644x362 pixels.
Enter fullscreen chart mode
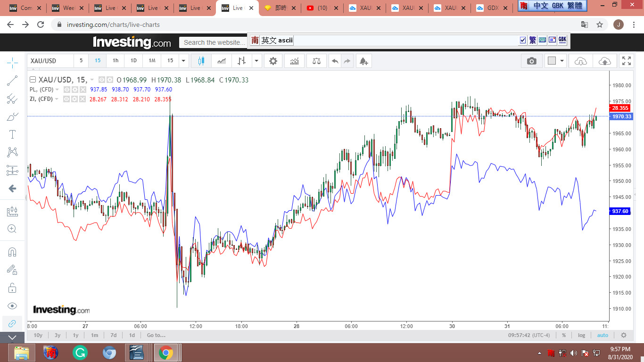point(626,61)
